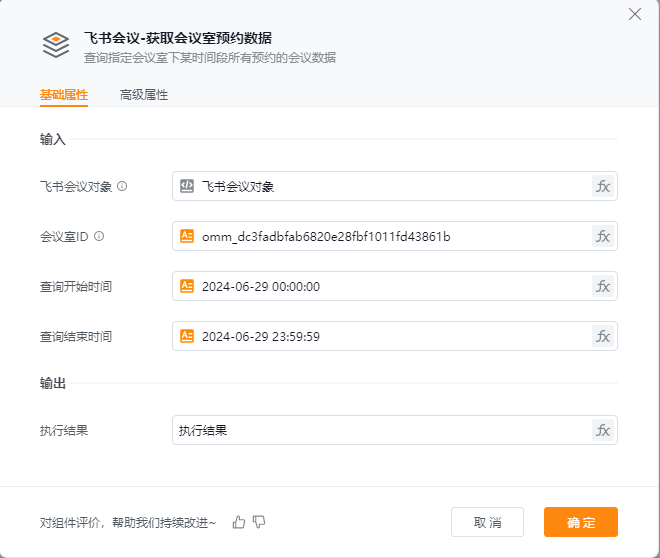Click the fx icon for 飞书会议对象 field

[x=603, y=186]
